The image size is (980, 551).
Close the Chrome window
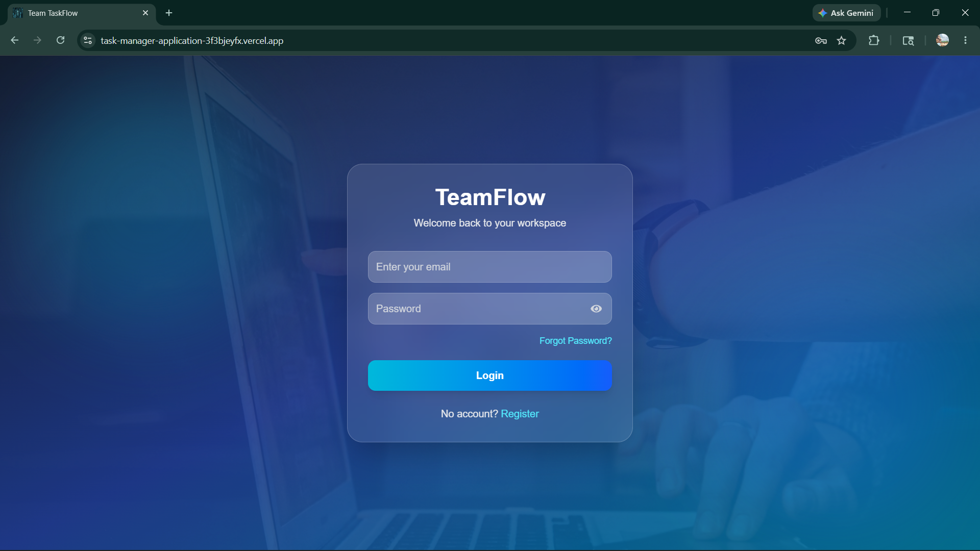pyautogui.click(x=965, y=13)
